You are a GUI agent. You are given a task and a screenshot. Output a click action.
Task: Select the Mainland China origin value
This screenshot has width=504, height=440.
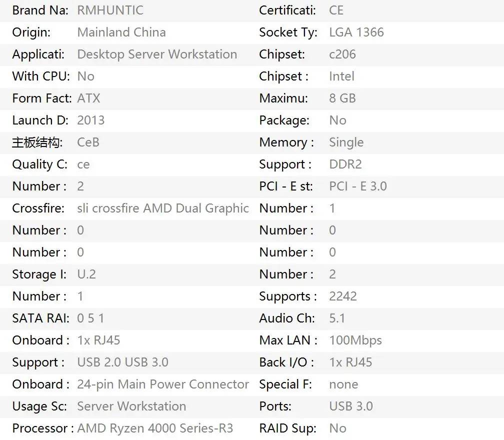click(x=121, y=32)
